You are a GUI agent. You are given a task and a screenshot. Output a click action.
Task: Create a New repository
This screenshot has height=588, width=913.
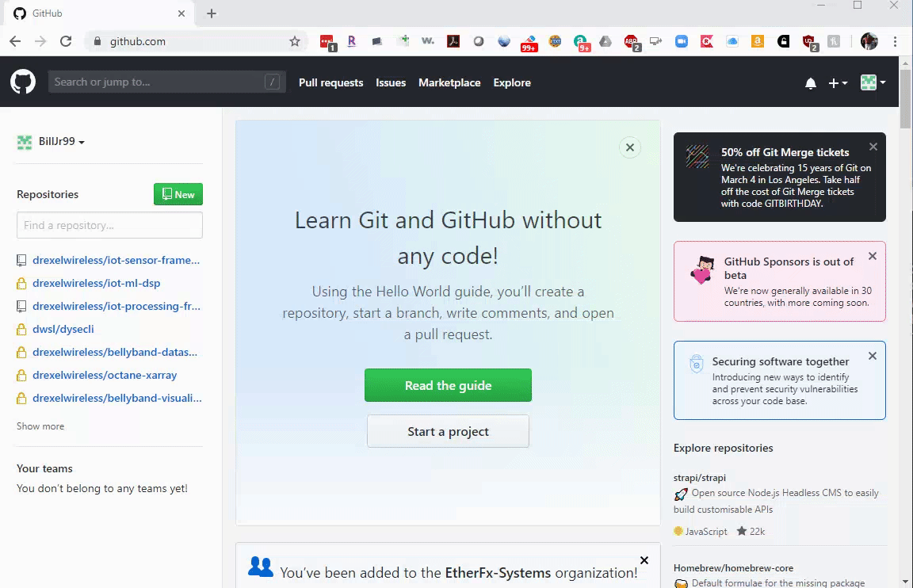tap(178, 194)
